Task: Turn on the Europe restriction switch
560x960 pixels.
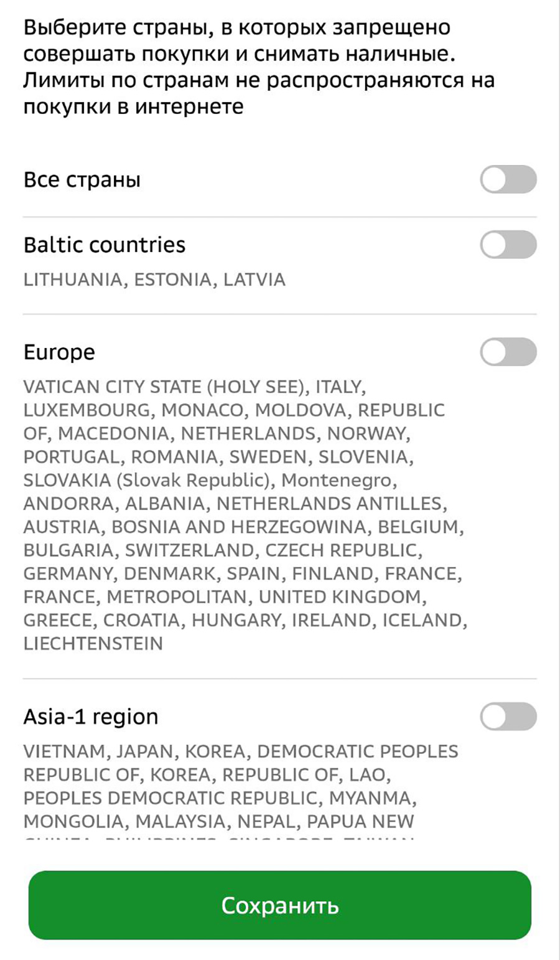Action: (x=508, y=352)
